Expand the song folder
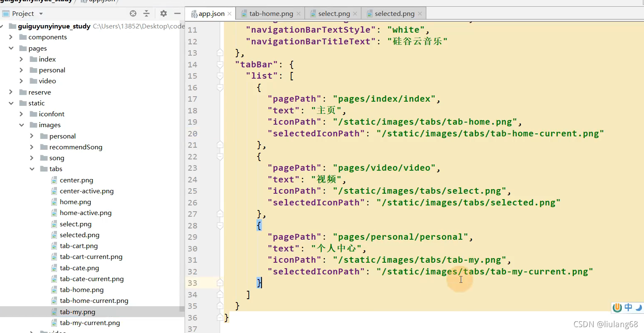The image size is (644, 333). pyautogui.click(x=32, y=158)
